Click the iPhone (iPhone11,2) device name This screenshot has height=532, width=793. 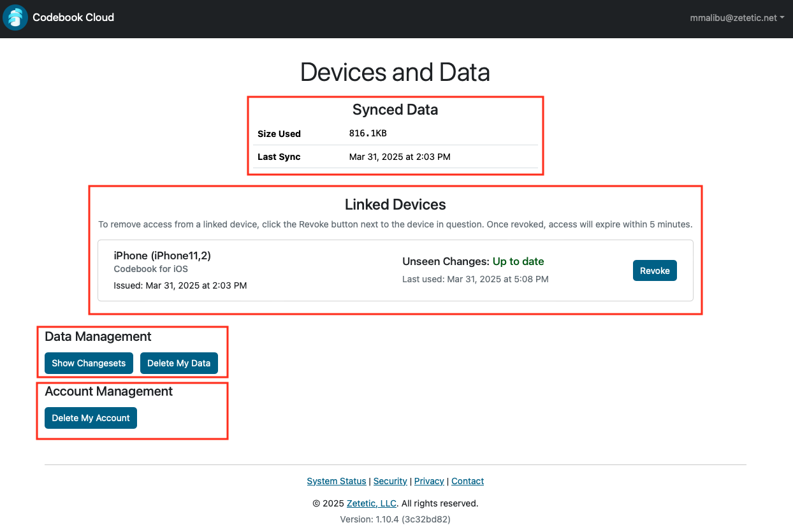pos(162,255)
